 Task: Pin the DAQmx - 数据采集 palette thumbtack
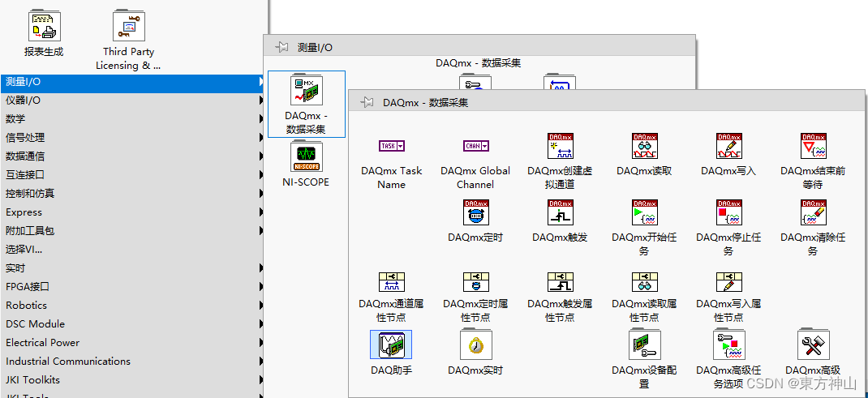tap(367, 102)
